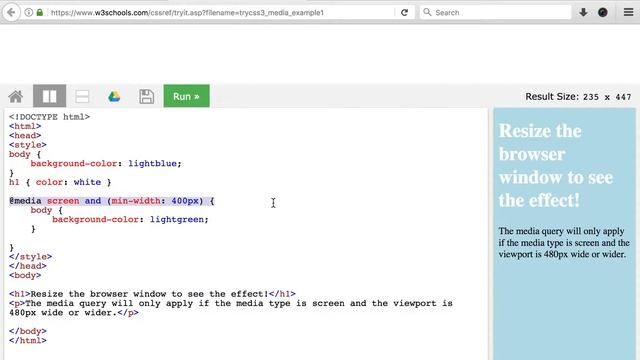The height and width of the screenshot is (360, 640).
Task: Open the downloads arrow icon
Action: click(583, 12)
